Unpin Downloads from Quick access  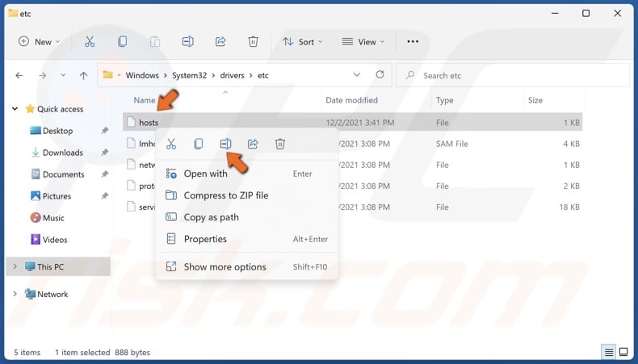pyautogui.click(x=104, y=152)
